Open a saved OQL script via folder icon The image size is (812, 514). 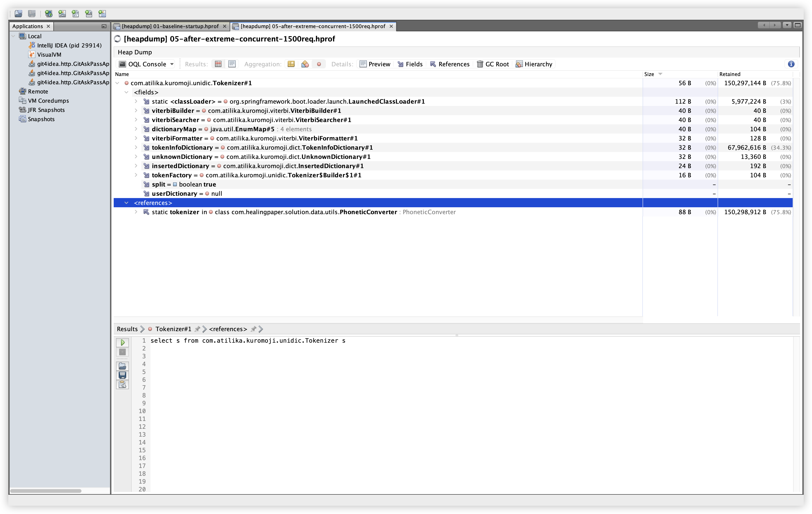(122, 366)
